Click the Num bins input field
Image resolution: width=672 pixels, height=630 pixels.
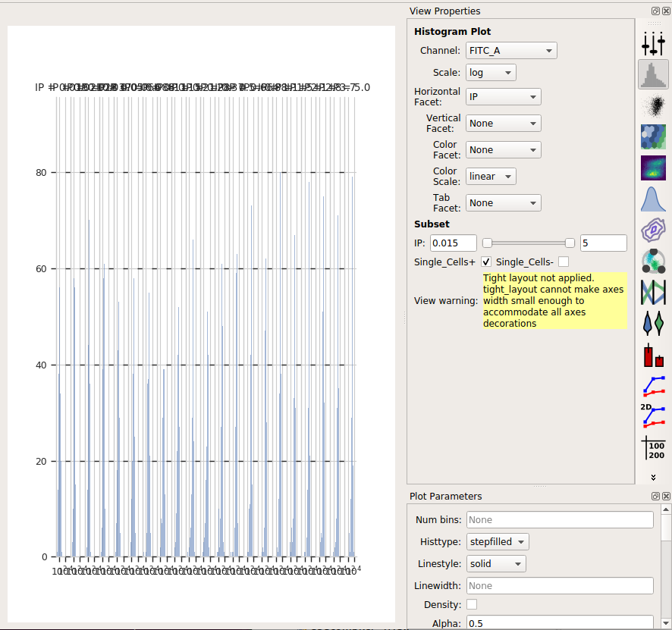tap(560, 519)
